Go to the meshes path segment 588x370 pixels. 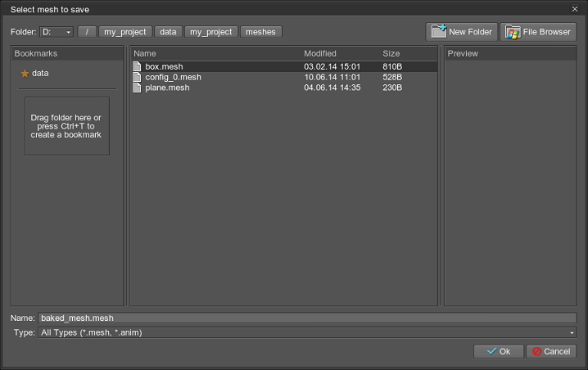click(x=261, y=32)
